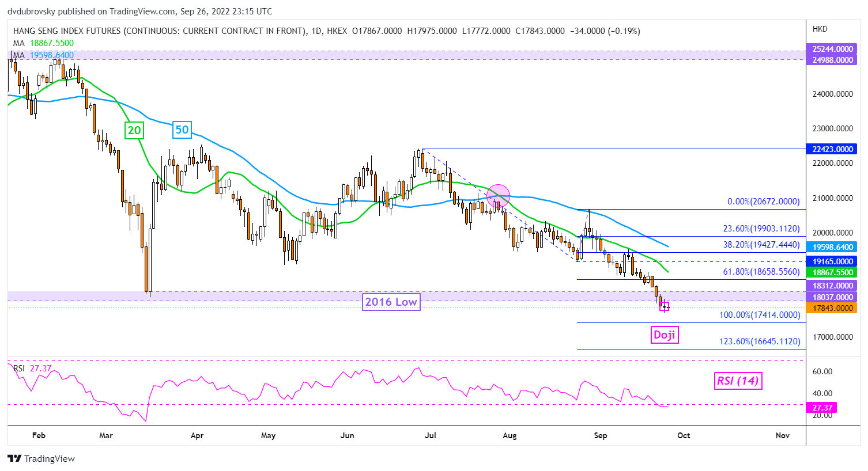Screen dimensions: 868x471
Task: Click the Jul label on time axis
Action: (x=430, y=435)
